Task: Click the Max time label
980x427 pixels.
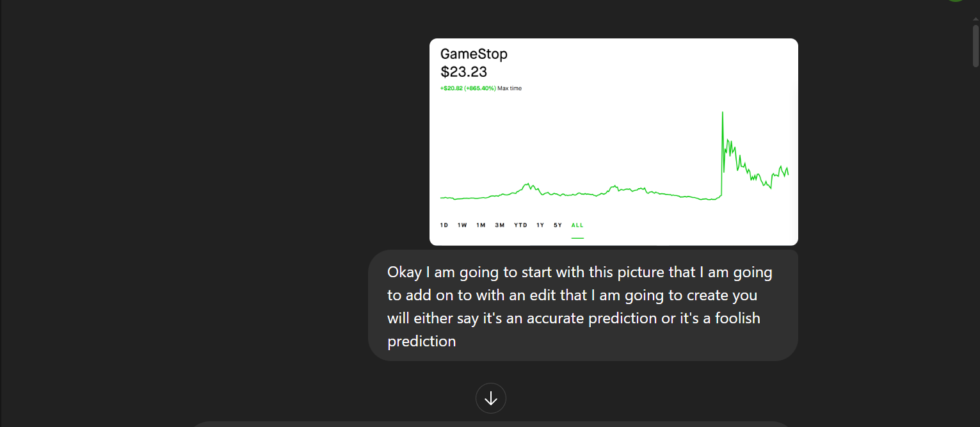Action: click(x=510, y=88)
